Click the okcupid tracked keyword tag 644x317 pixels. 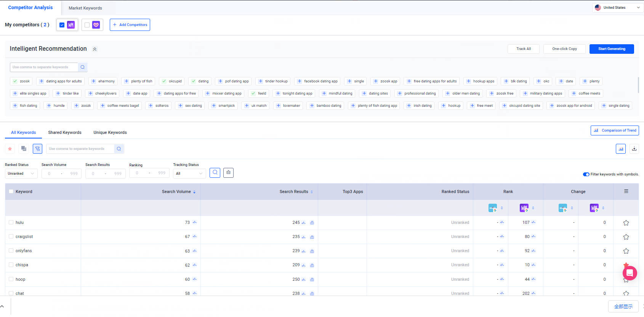(x=172, y=81)
